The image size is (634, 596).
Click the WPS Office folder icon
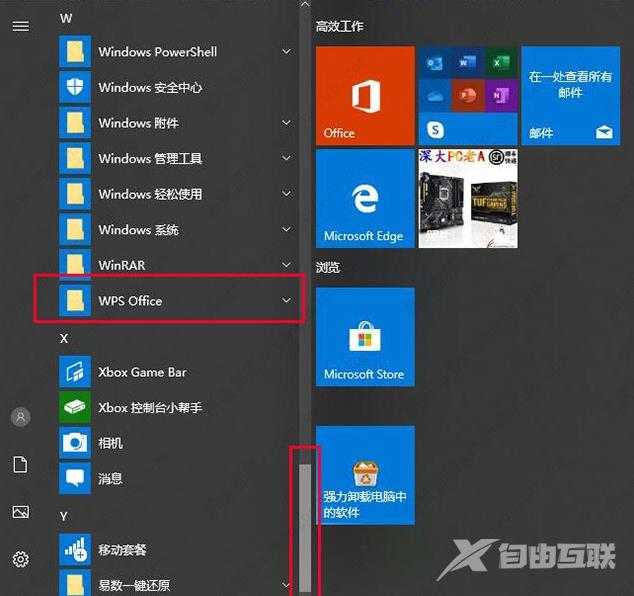(75, 300)
